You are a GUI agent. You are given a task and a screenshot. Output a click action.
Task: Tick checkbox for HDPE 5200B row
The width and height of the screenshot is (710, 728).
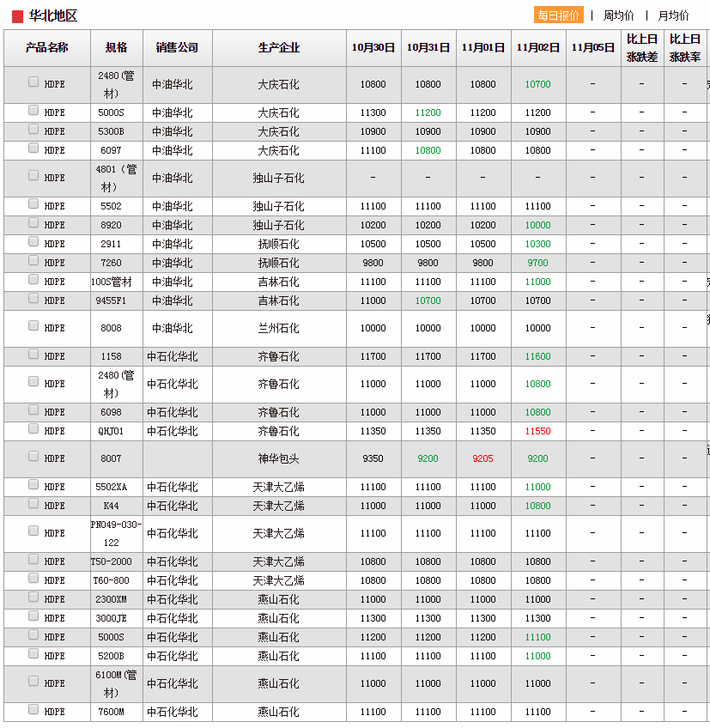[x=33, y=653]
